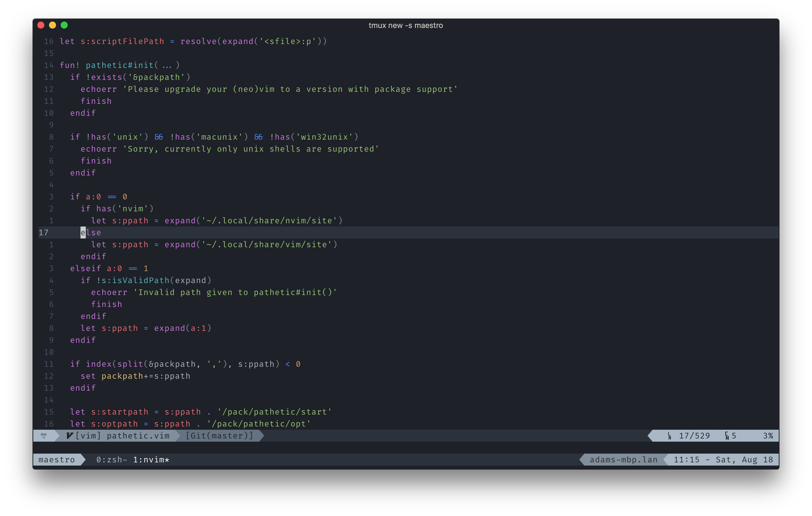Click the green zoom window button
This screenshot has height=516, width=812.
tap(64, 25)
